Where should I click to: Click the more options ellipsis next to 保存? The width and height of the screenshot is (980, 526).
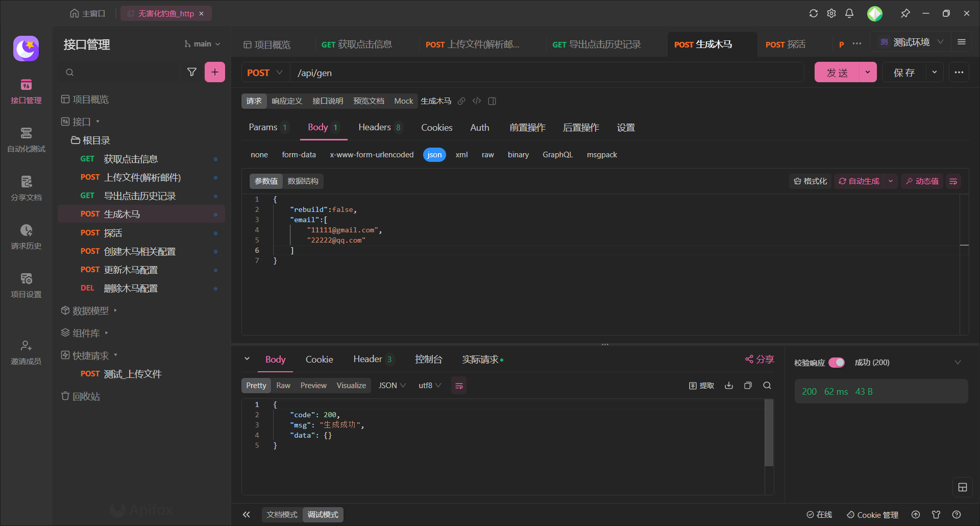point(959,73)
